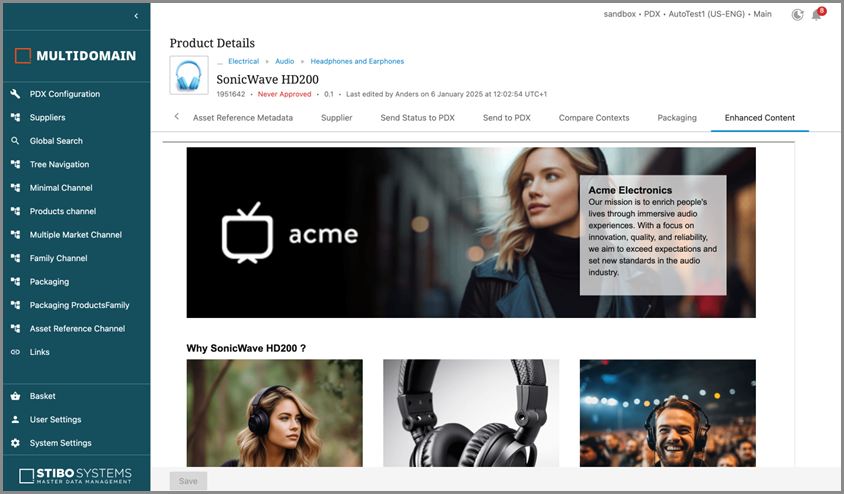
Task: Click the Electrical breadcrumb link
Action: 243,61
